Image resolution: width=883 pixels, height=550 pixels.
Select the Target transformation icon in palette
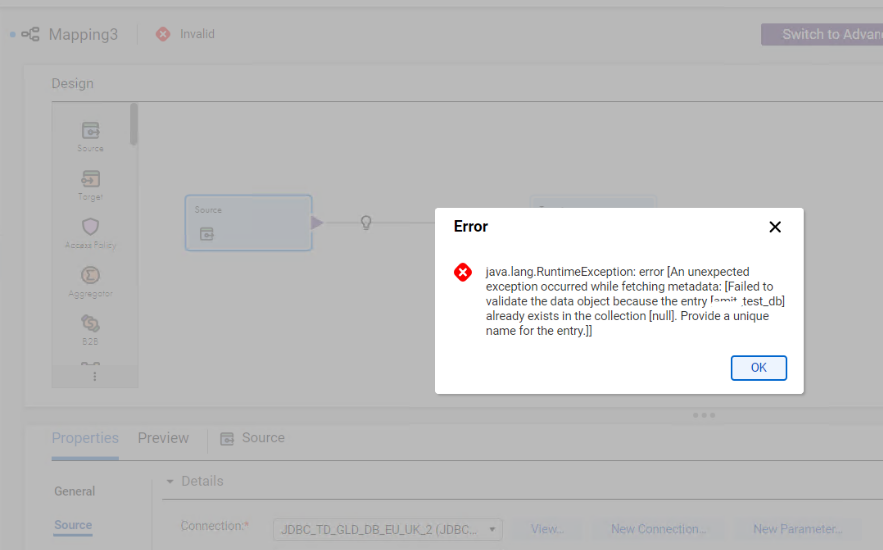[90, 179]
